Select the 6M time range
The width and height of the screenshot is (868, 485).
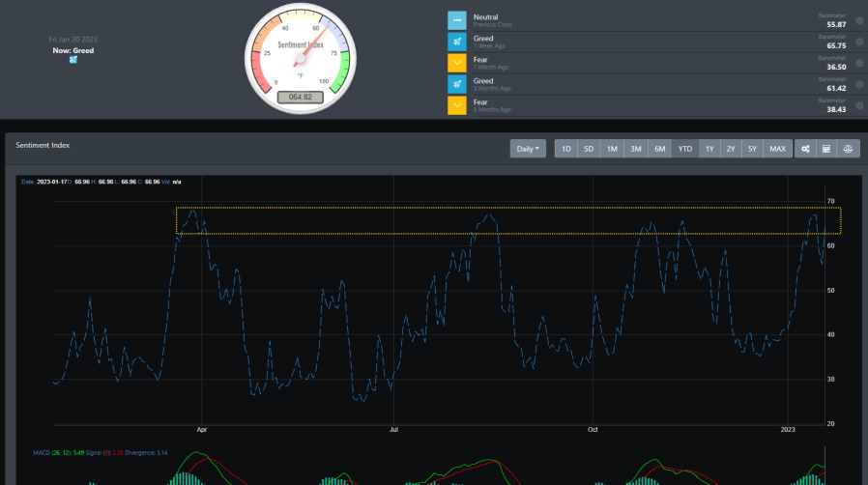click(659, 149)
